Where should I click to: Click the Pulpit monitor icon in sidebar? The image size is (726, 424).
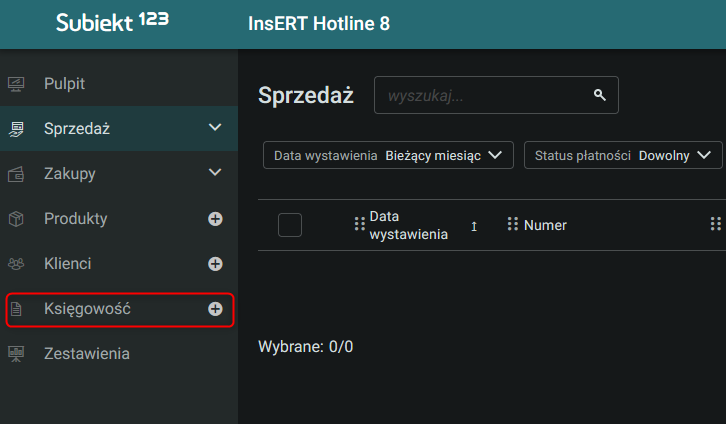16,84
